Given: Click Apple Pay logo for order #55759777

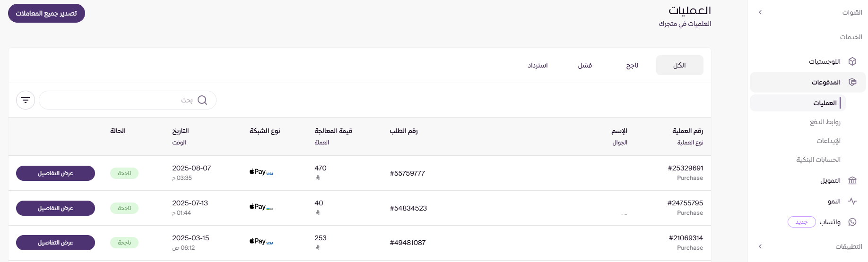Looking at the screenshot, I should pyautogui.click(x=261, y=172).
